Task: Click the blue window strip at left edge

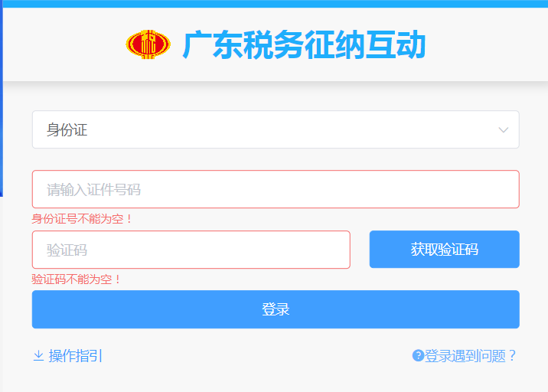Action: click(x=2, y=98)
